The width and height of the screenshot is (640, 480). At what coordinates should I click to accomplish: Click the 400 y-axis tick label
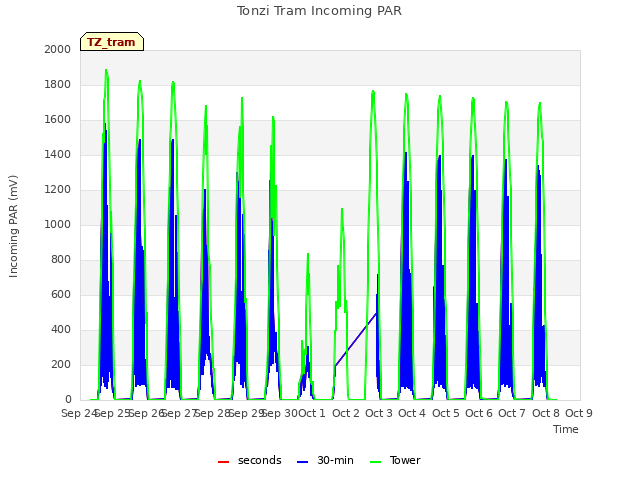coord(61,330)
